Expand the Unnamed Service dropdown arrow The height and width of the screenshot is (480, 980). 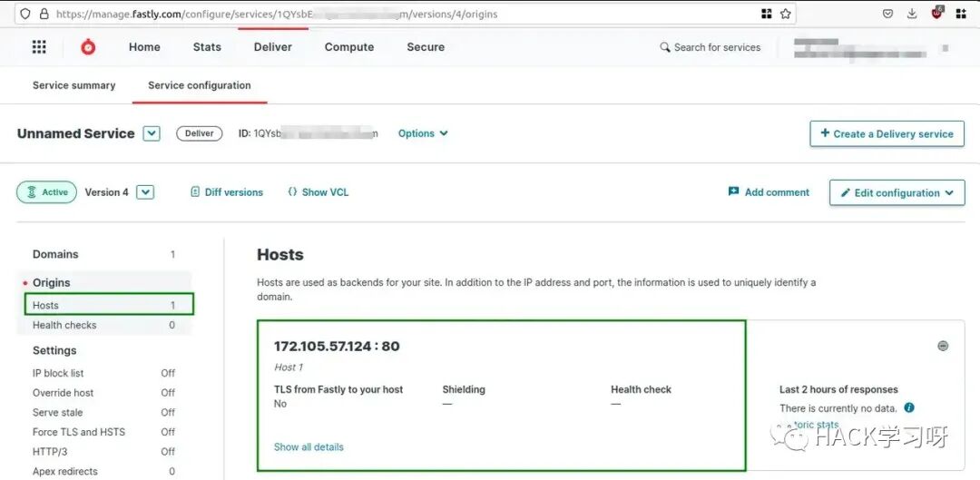point(152,133)
